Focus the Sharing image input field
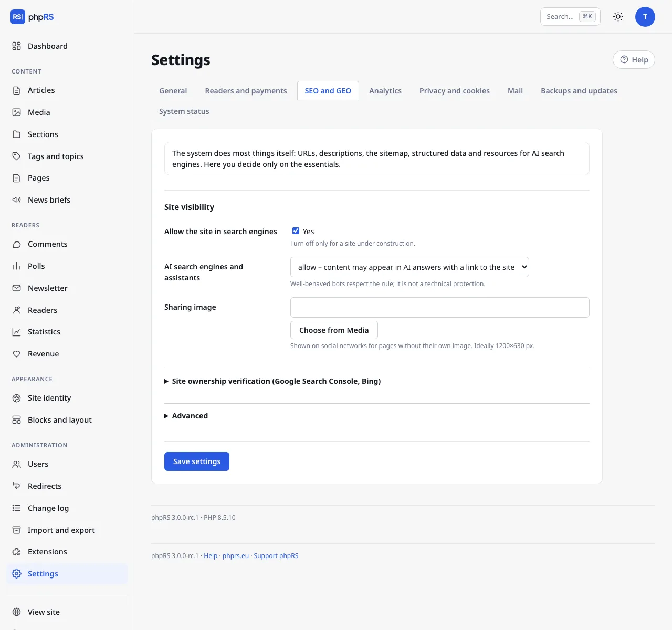This screenshot has width=672, height=630. click(x=440, y=308)
